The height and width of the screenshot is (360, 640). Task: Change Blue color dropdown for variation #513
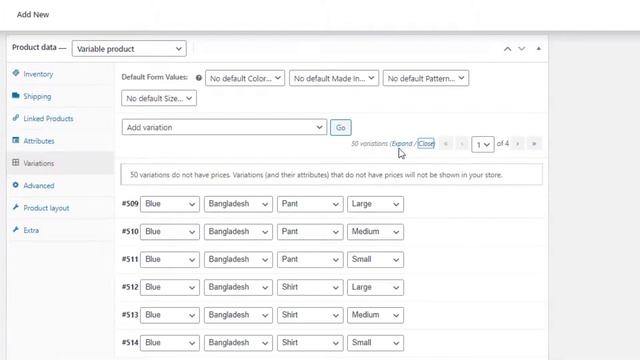pyautogui.click(x=170, y=315)
